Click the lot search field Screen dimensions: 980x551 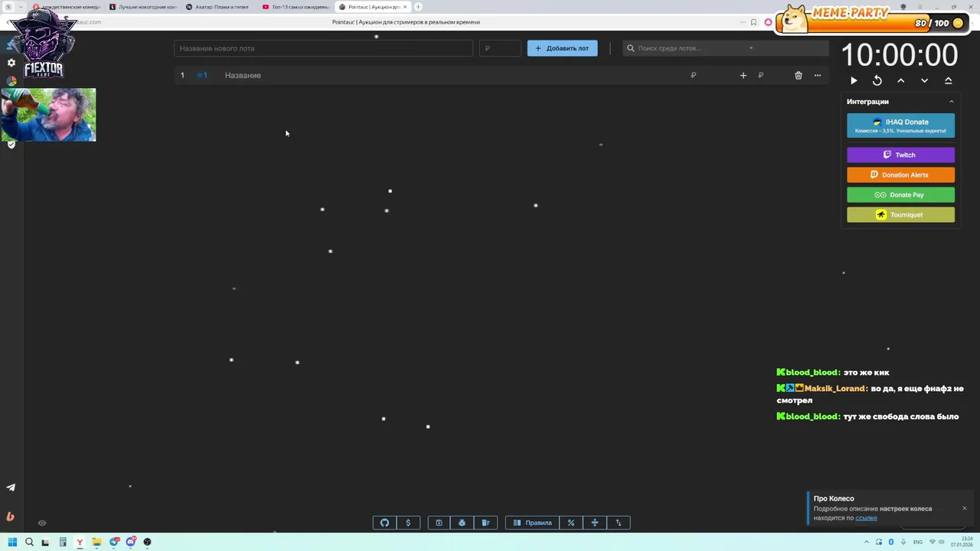(725, 48)
